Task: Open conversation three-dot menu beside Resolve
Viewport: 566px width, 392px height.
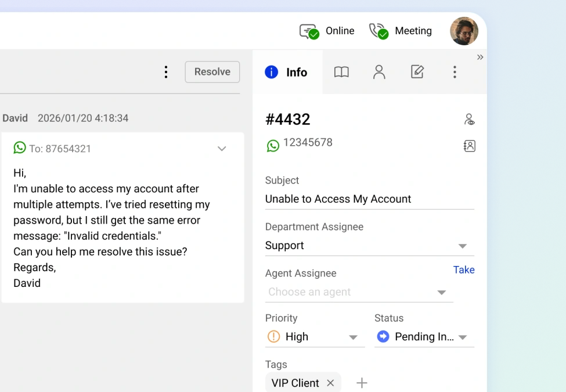Action: [x=166, y=72]
